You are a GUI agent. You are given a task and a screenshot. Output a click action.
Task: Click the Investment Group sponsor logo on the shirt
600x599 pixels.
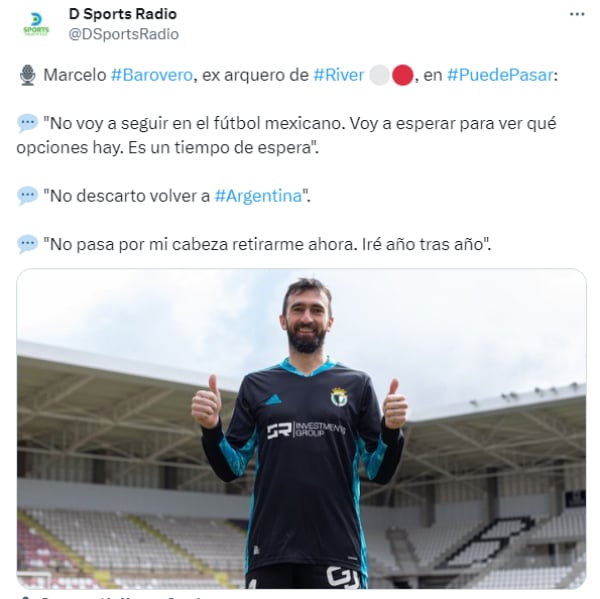coord(306,430)
